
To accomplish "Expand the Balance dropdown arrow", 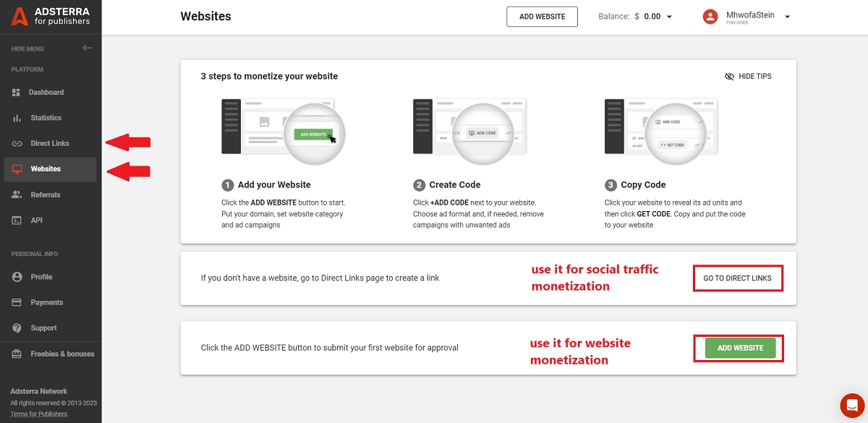I will pyautogui.click(x=669, y=17).
